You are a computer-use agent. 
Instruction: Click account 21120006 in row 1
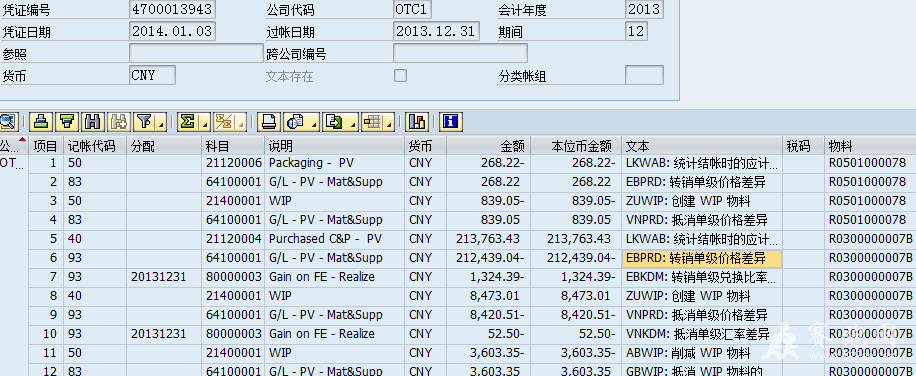pyautogui.click(x=233, y=163)
